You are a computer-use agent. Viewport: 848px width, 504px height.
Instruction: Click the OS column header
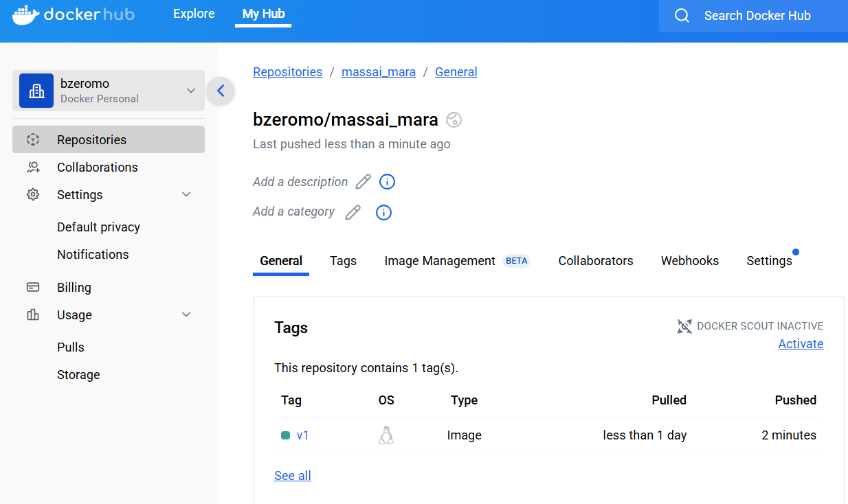coord(386,400)
